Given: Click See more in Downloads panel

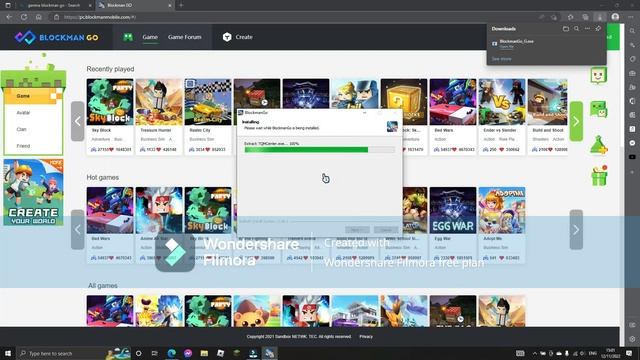Looking at the screenshot, I should click(501, 59).
